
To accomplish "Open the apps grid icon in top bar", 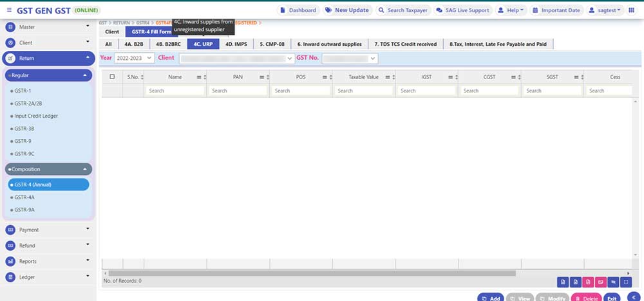I will [631, 10].
